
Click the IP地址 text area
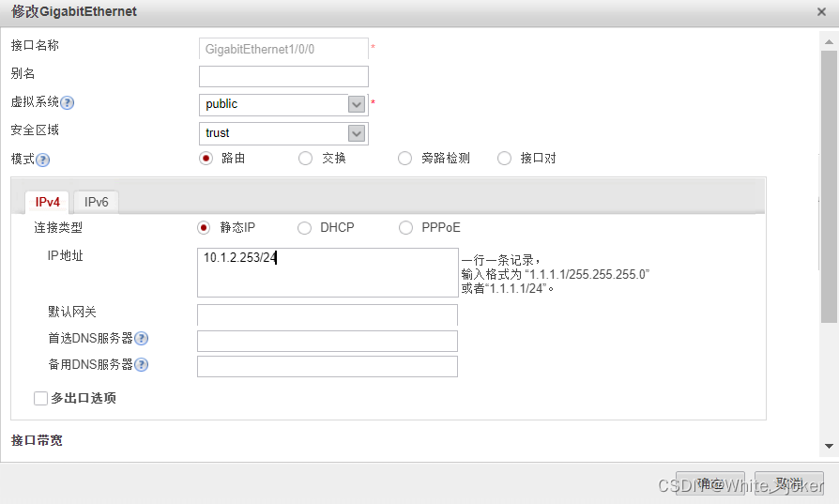click(x=328, y=272)
